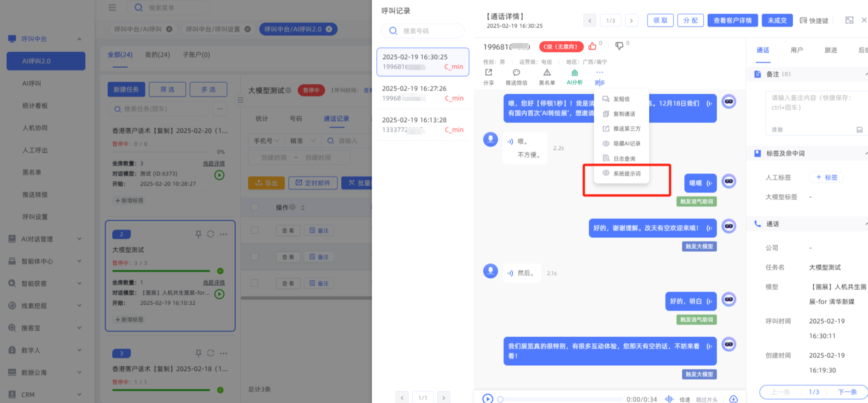Click the 新建任务 button
Image resolution: width=868 pixels, height=403 pixels.
click(x=126, y=89)
